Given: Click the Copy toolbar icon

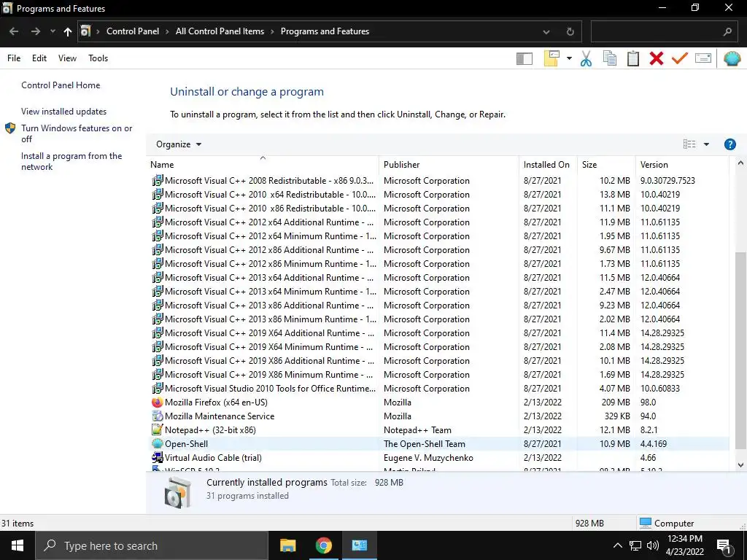Looking at the screenshot, I should tap(609, 58).
